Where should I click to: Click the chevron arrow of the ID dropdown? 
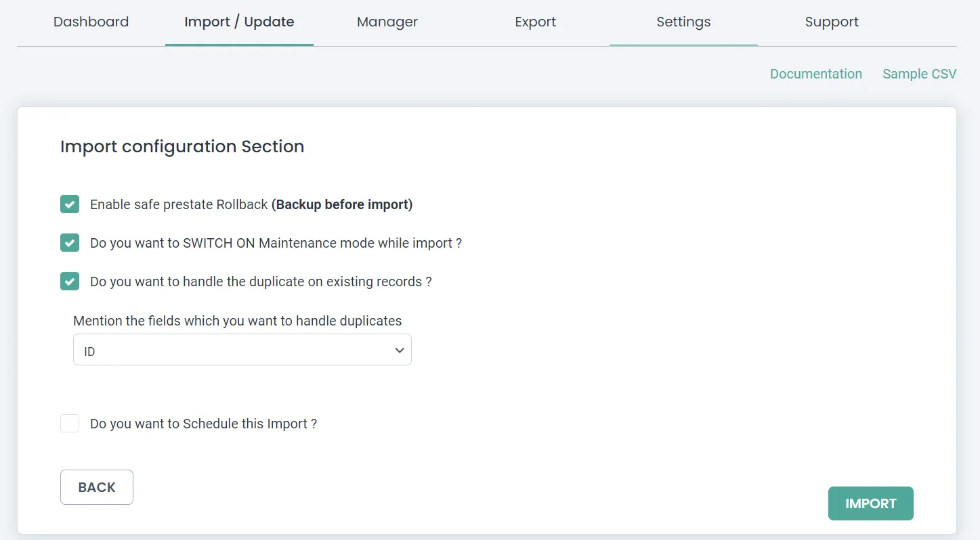pos(399,351)
